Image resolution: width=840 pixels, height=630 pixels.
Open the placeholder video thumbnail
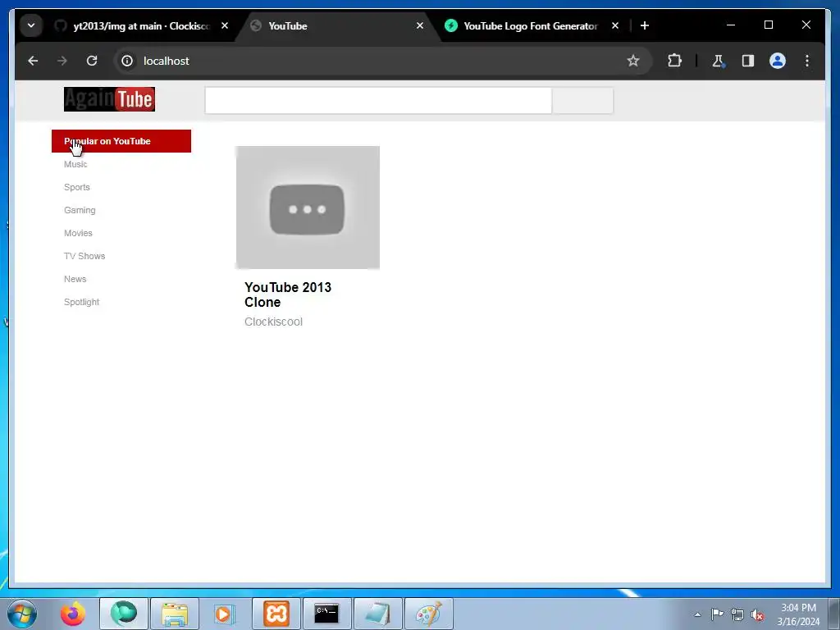click(x=308, y=208)
